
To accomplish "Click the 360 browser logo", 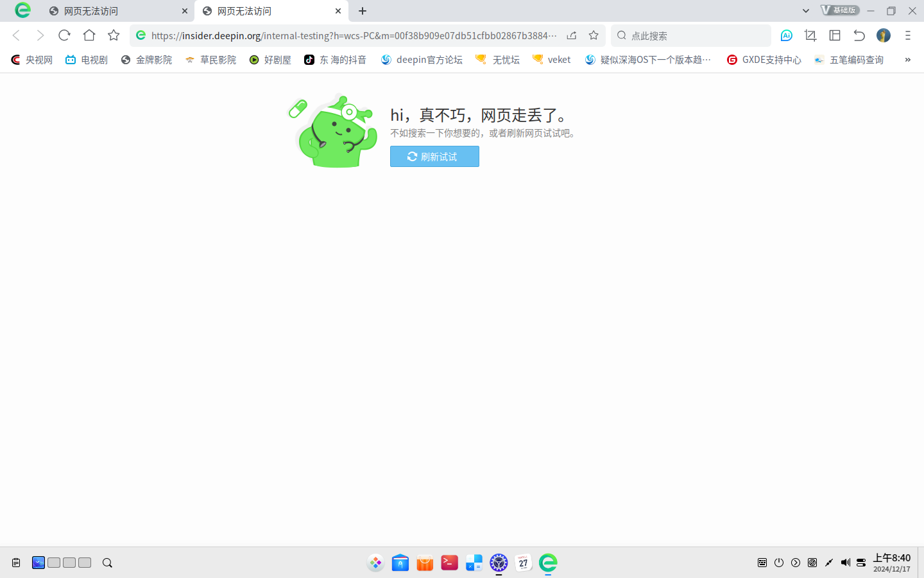I will (x=22, y=10).
